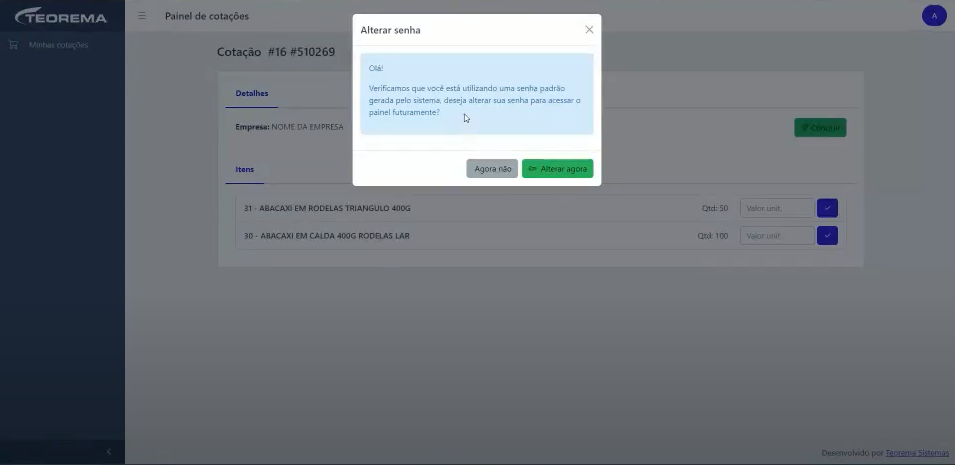The height and width of the screenshot is (465, 955).
Task: Confirm value for ABACAXI EM RODELAS TRIANGULO
Action: pyautogui.click(x=827, y=208)
